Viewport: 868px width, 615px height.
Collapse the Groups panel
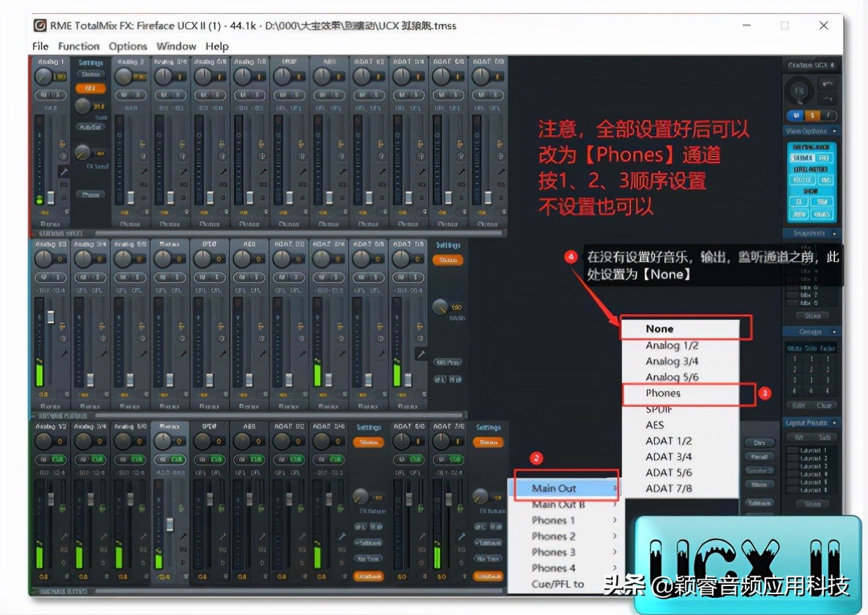[835, 332]
